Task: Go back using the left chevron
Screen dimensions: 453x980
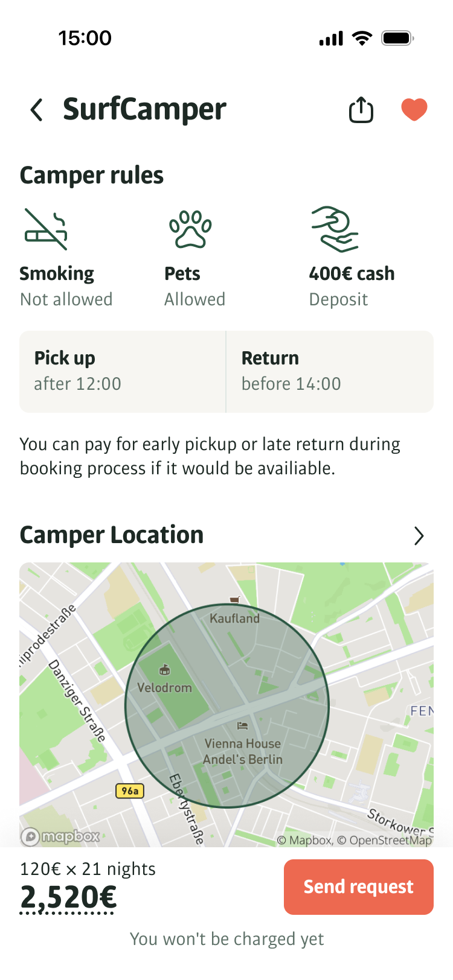Action: point(37,110)
